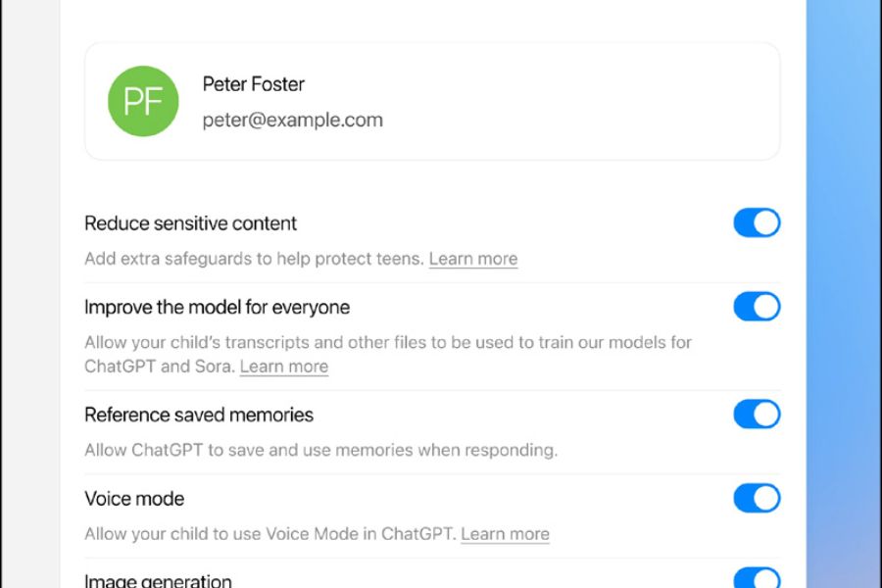Image resolution: width=882 pixels, height=588 pixels.
Task: Click the child's transcripts training description
Action: (x=387, y=343)
